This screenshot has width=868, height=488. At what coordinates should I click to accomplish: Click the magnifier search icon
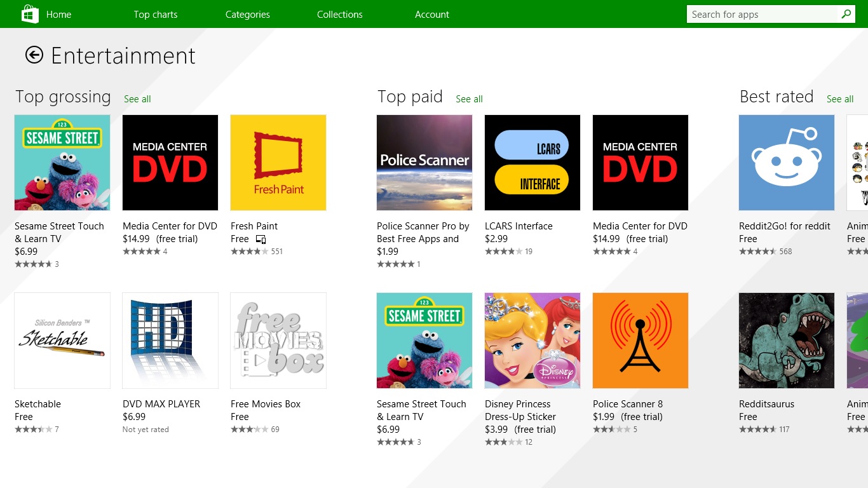click(x=846, y=14)
